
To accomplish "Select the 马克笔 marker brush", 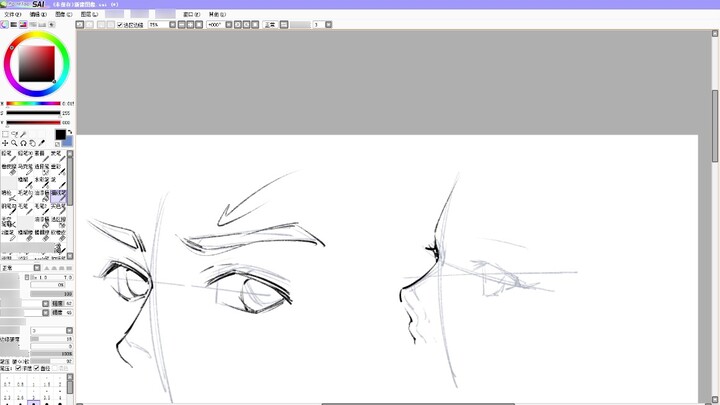I will tap(25, 169).
